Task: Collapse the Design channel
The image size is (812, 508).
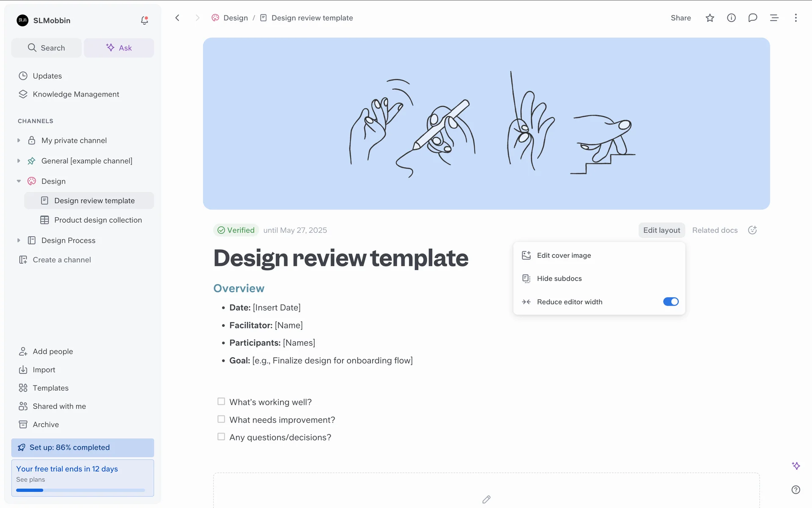Action: point(19,181)
